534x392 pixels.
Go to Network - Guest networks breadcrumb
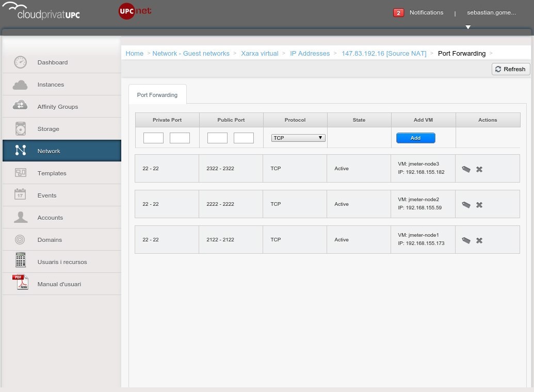pyautogui.click(x=191, y=54)
